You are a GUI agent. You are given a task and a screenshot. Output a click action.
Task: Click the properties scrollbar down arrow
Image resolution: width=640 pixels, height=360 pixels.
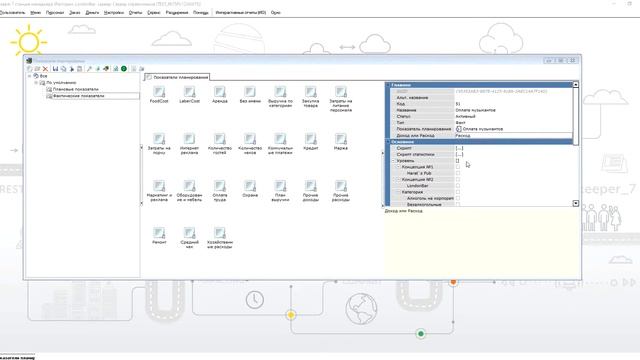pos(576,203)
